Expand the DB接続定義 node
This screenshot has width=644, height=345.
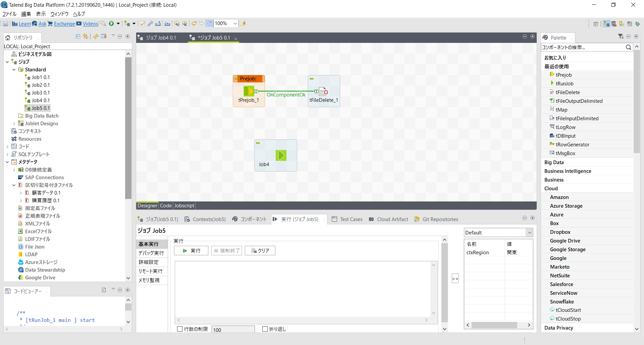pos(14,170)
